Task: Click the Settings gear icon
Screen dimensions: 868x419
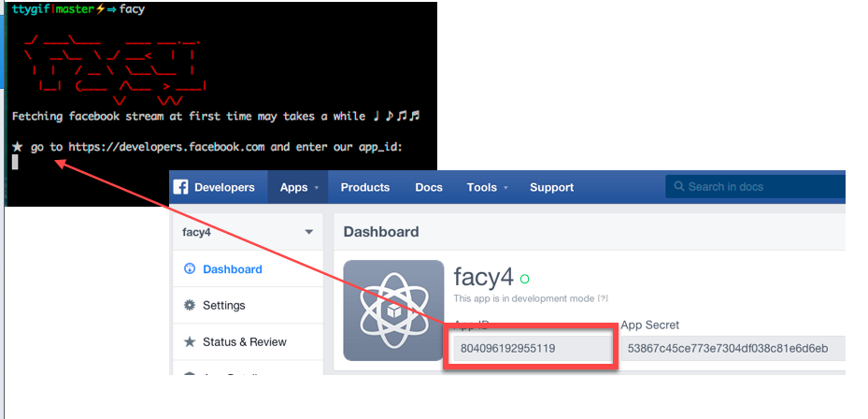Action: [x=190, y=306]
